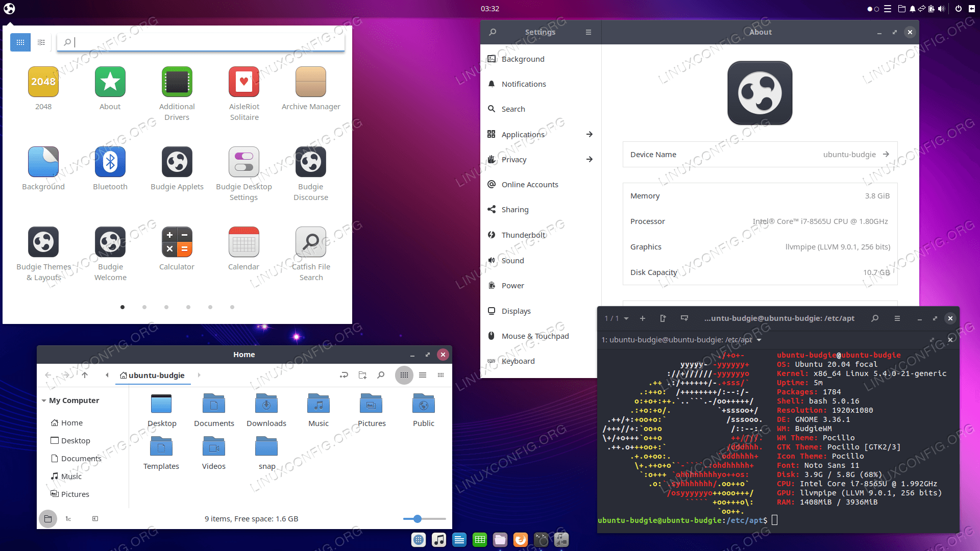Open Budgie Welcome
The image size is (980, 551).
(110, 254)
